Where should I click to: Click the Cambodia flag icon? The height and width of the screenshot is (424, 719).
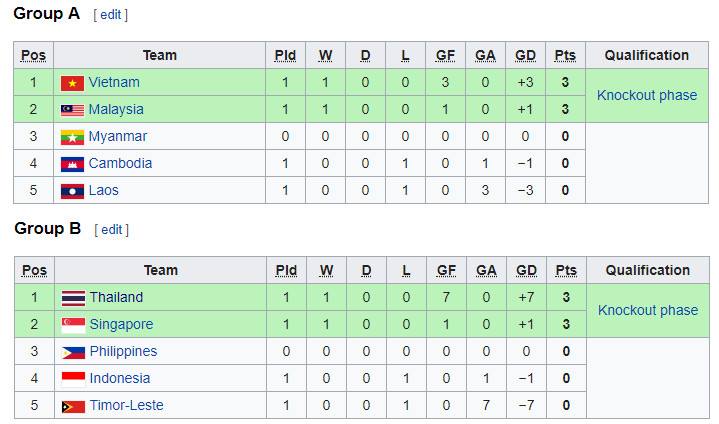click(72, 164)
